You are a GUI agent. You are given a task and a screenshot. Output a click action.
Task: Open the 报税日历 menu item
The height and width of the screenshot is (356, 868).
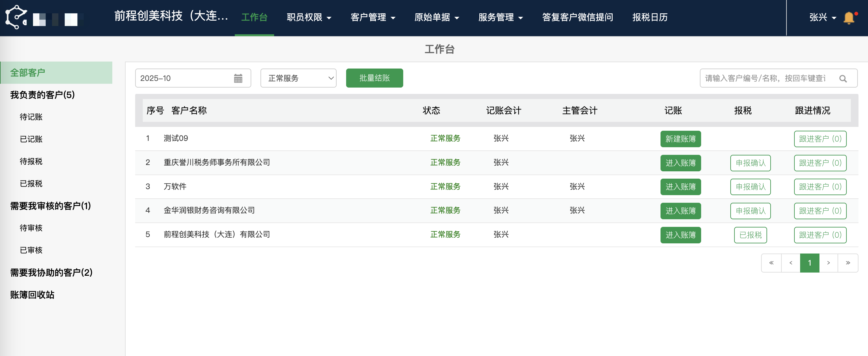(x=650, y=17)
